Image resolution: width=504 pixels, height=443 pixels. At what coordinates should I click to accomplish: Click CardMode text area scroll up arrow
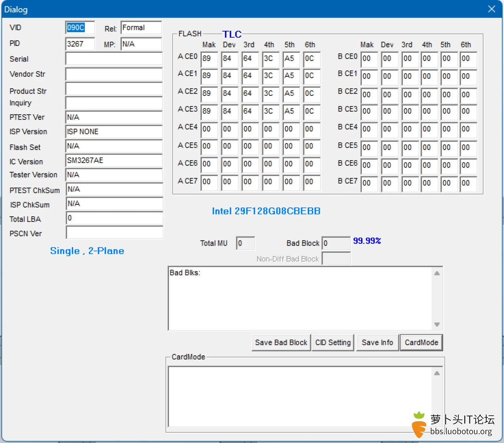coord(437,373)
